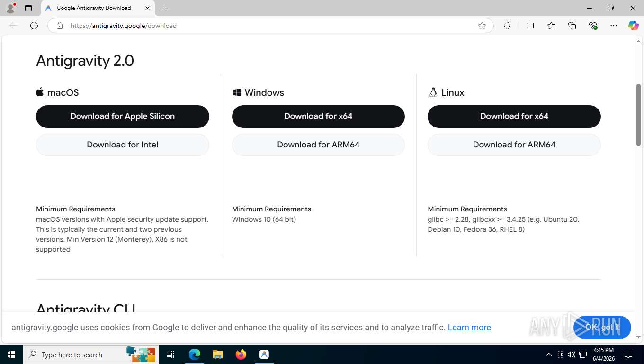Screen dimensions: 644x364
Task: Open Settings and more menu
Action: [614, 26]
